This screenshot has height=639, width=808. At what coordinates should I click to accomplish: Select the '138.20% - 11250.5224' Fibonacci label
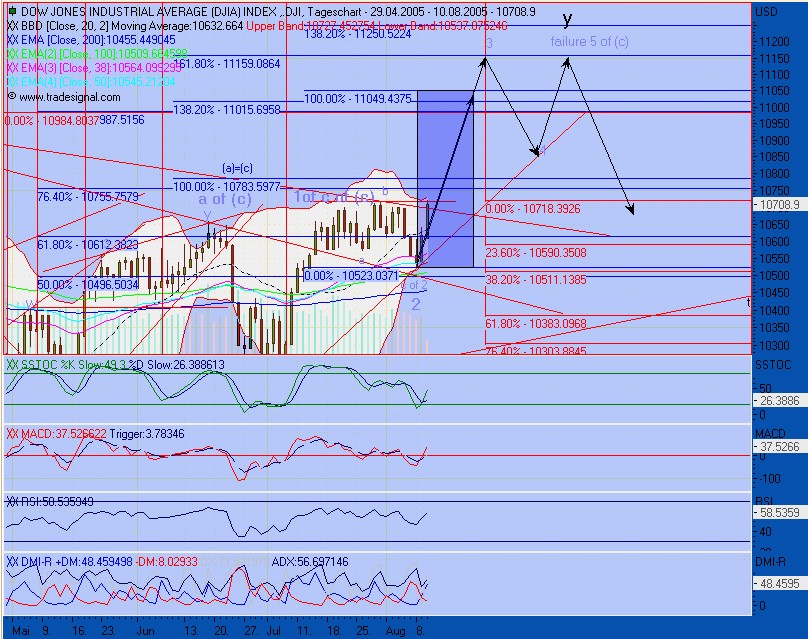[x=358, y=34]
